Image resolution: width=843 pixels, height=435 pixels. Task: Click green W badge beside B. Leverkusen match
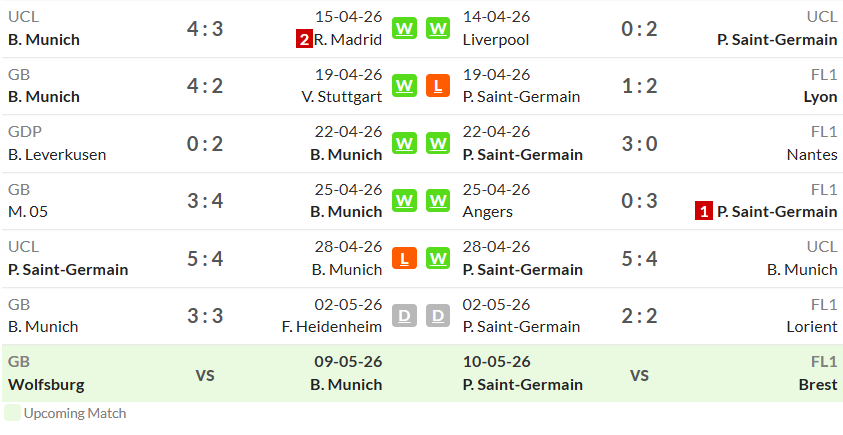[x=404, y=144]
